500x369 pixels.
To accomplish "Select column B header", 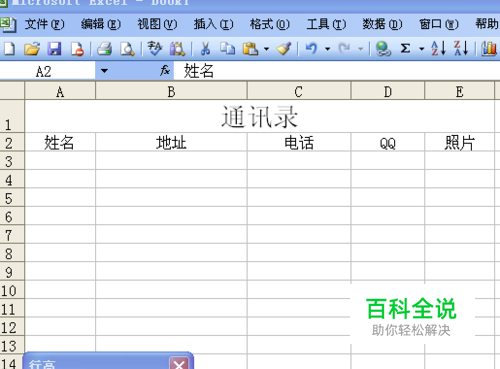I will (171, 91).
